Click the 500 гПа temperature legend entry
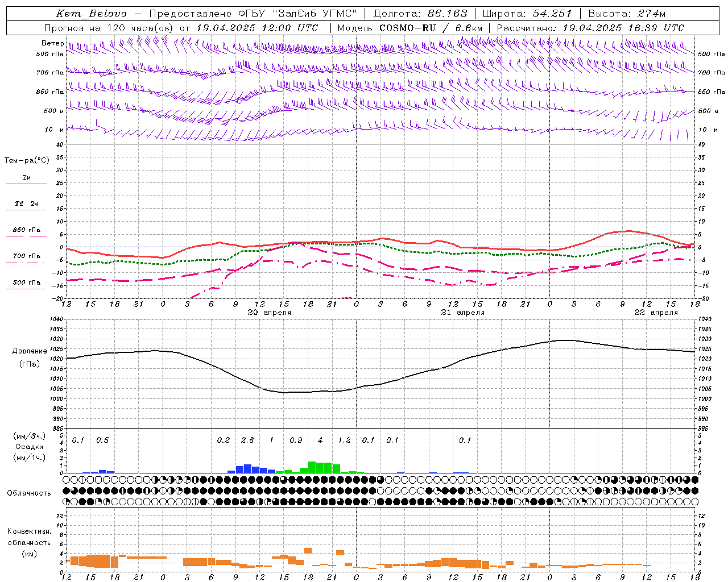The image size is (728, 582). click(x=27, y=282)
